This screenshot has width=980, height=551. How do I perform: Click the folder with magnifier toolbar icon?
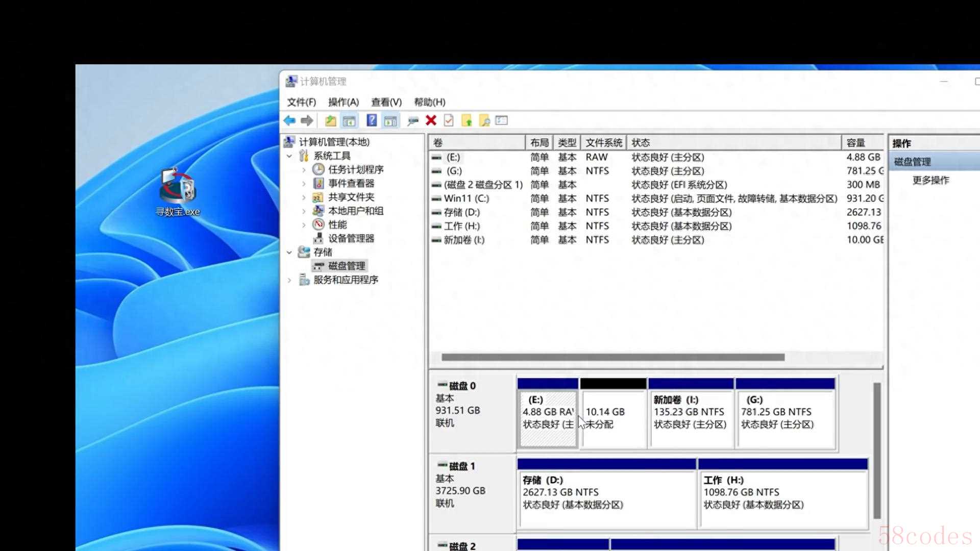[x=484, y=120]
